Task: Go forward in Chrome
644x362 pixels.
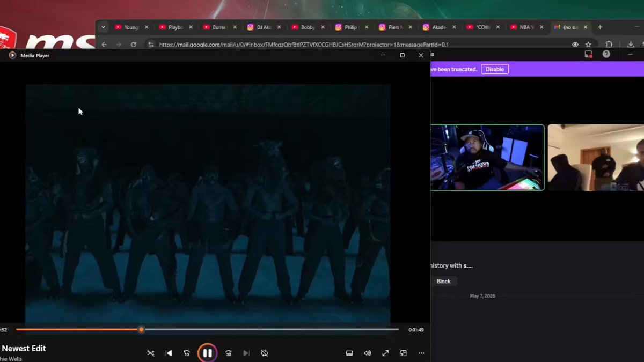Action: pos(119,45)
